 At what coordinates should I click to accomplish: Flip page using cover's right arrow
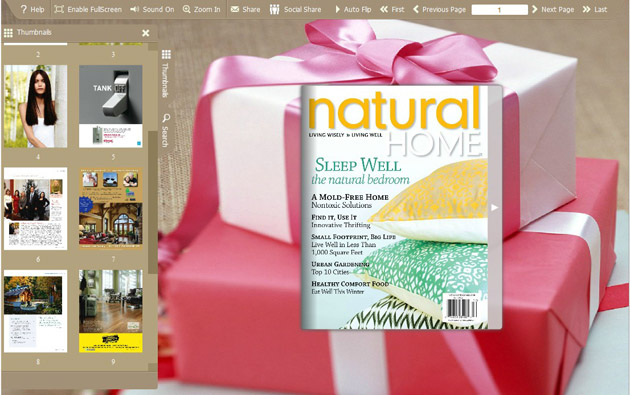495,207
